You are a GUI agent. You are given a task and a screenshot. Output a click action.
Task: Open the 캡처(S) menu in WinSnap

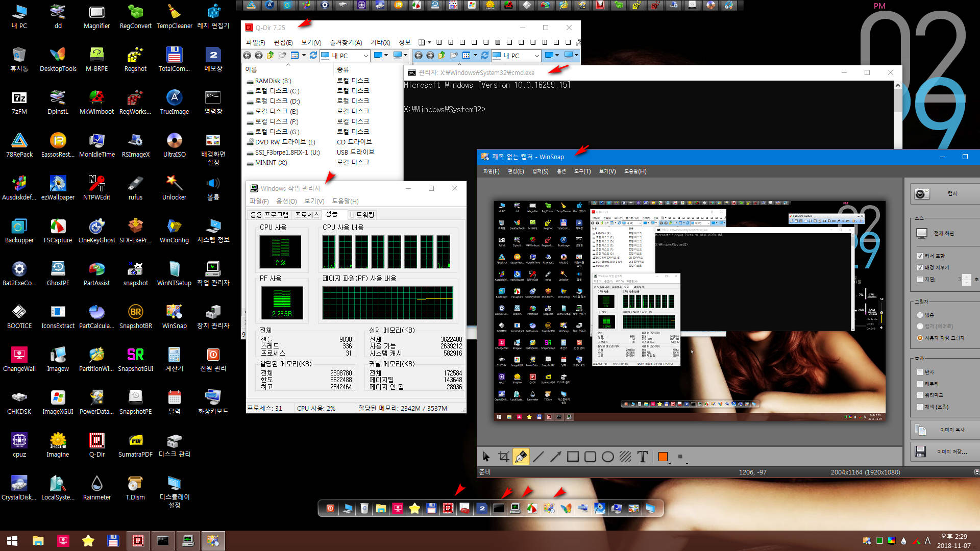coord(540,171)
